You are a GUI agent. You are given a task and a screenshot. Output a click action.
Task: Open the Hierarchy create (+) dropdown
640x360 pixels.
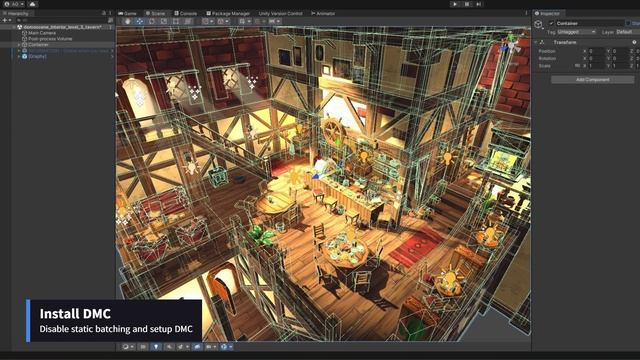pyautogui.click(x=7, y=20)
